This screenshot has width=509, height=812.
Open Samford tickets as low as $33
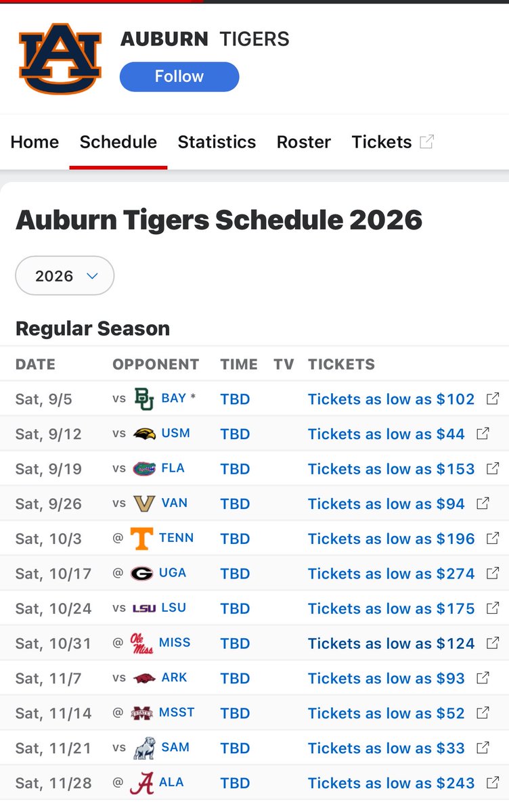(386, 748)
